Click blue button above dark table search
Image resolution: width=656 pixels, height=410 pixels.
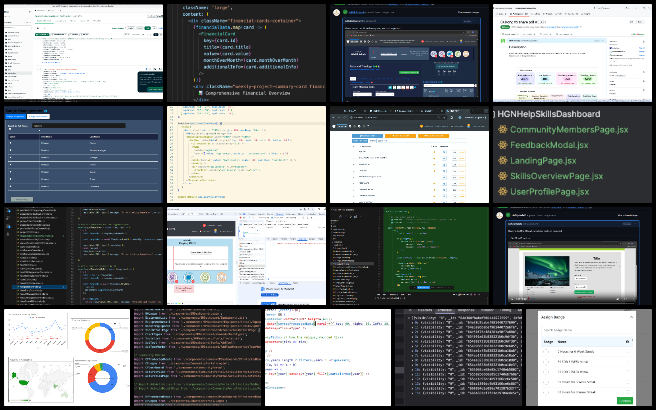(x=15, y=116)
